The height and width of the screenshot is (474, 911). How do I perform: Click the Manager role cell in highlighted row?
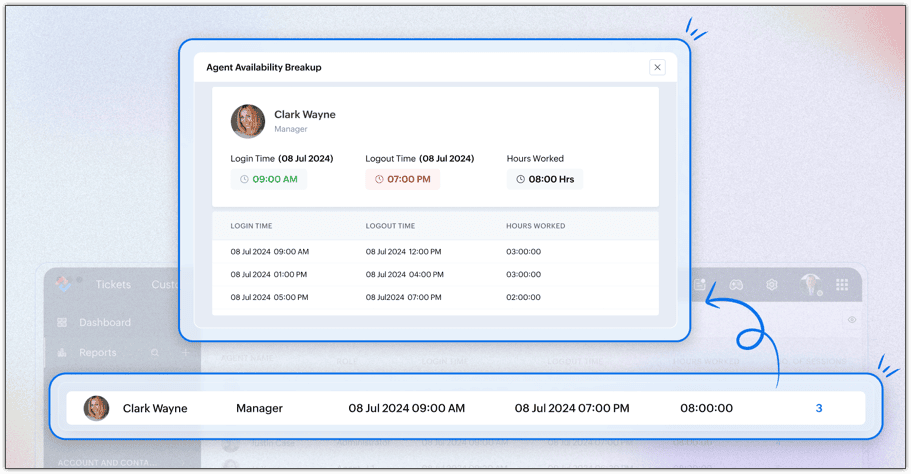coord(259,408)
